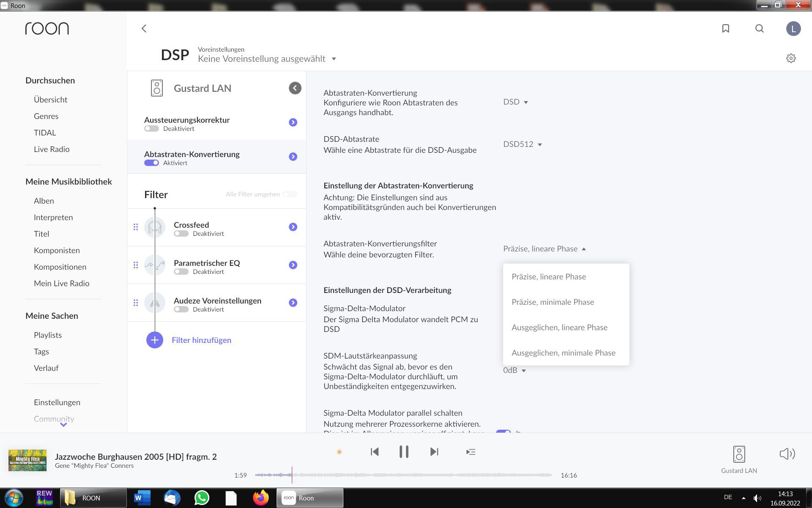Screen dimensions: 812x508
Task: Open TIDAL in sidebar
Action: pos(45,133)
